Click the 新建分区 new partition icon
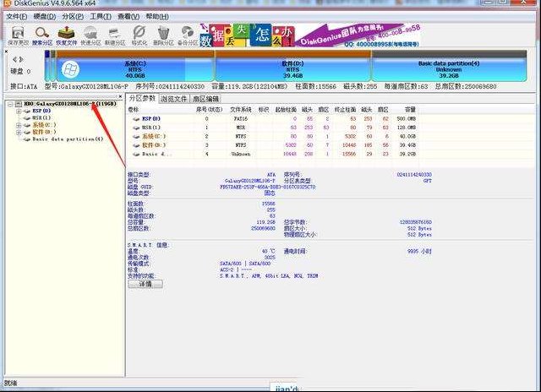The width and height of the screenshot is (541, 392). coord(115,35)
